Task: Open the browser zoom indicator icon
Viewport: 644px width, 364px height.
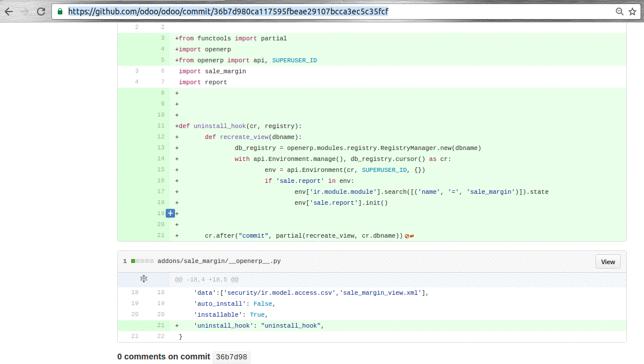Action: (x=619, y=12)
